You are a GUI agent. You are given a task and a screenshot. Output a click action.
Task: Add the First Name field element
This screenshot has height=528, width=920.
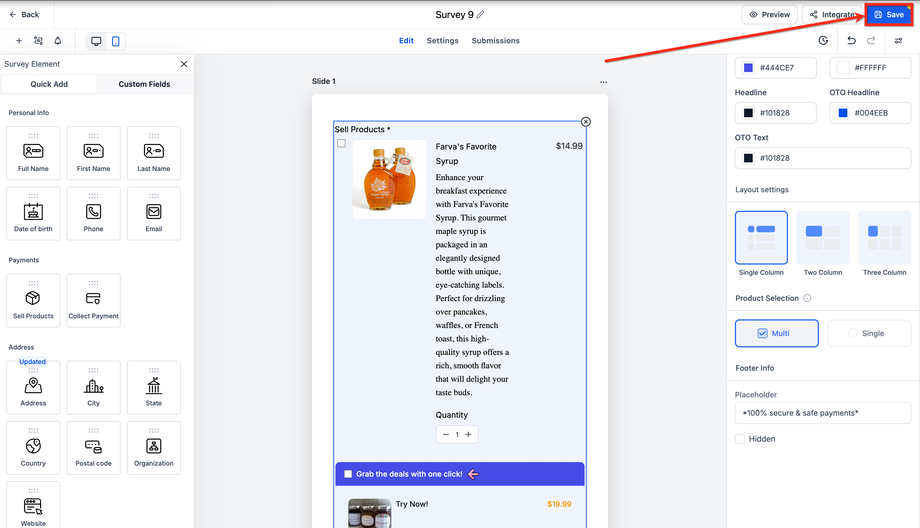(x=93, y=153)
